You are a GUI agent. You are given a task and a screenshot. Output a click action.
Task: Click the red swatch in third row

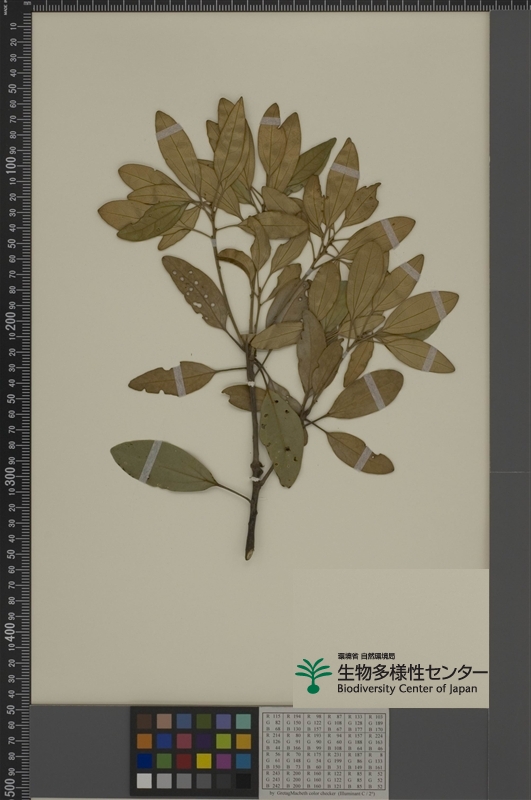coord(184,761)
